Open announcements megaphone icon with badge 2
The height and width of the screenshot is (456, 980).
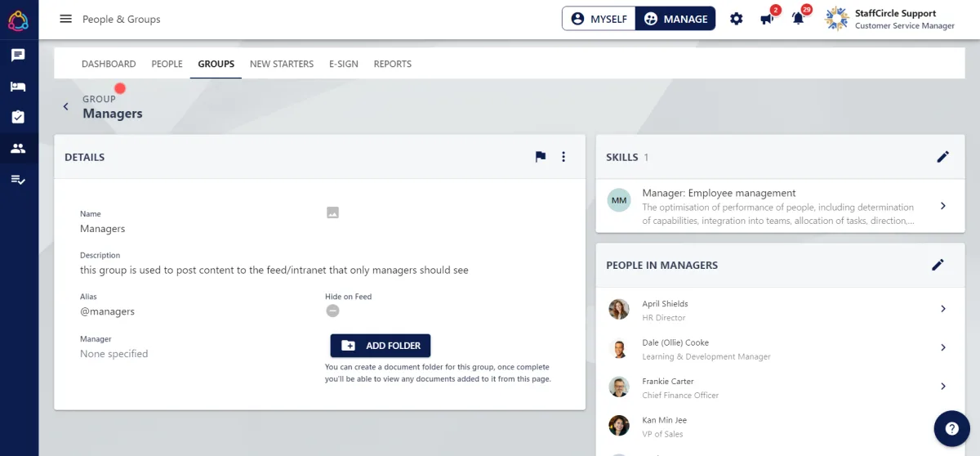(768, 19)
